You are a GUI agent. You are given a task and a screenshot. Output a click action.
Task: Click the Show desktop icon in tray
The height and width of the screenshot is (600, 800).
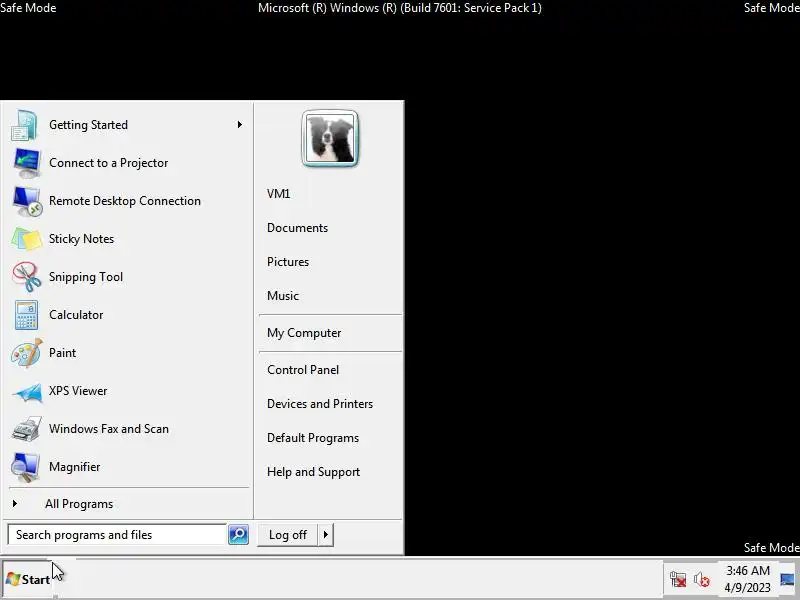pos(788,580)
